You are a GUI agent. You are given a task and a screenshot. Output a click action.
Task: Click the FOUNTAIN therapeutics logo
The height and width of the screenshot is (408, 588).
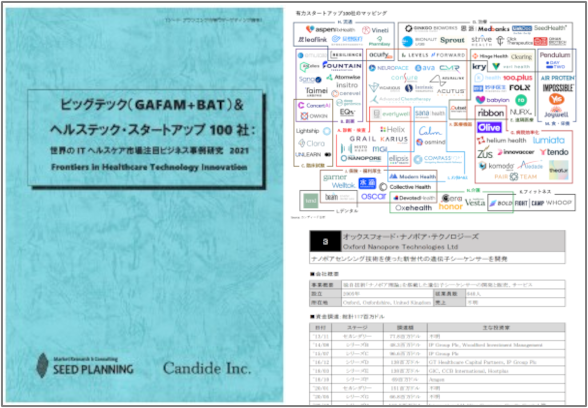(342, 66)
